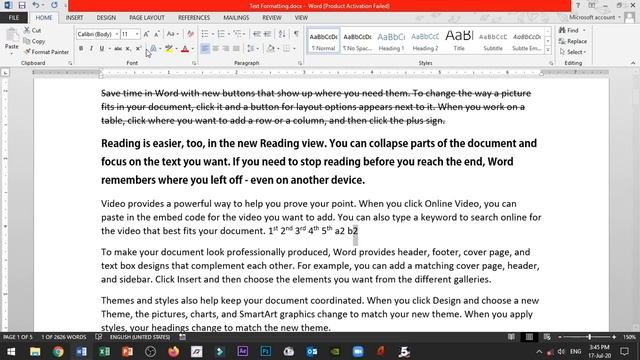The image size is (640, 360).
Task: Apply the Heading 1 style
Action: [x=391, y=41]
